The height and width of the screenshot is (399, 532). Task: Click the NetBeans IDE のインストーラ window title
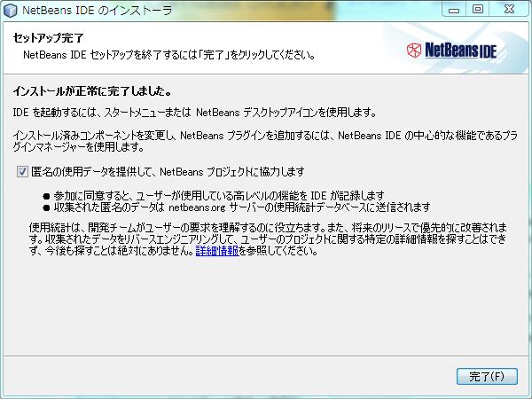(98, 10)
